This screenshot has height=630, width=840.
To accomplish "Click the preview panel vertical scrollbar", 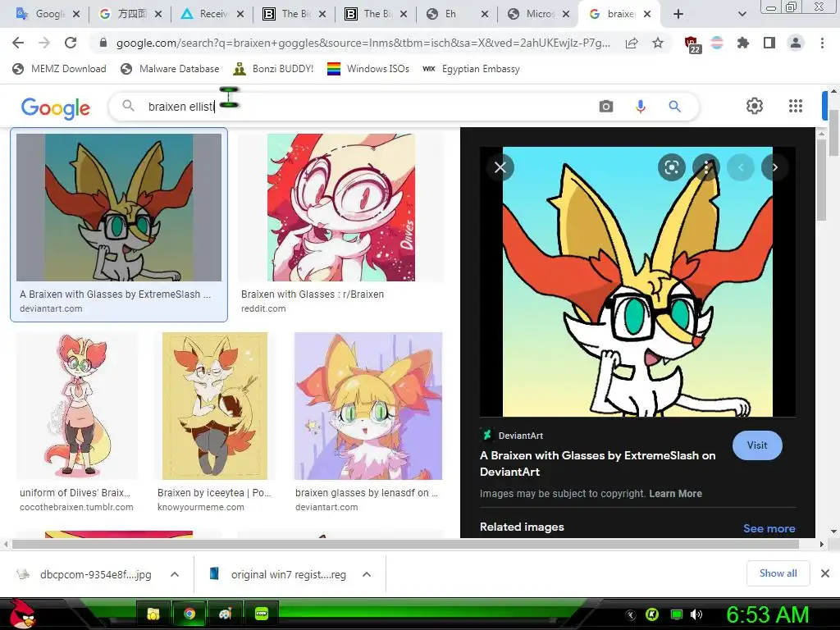I will [822, 178].
